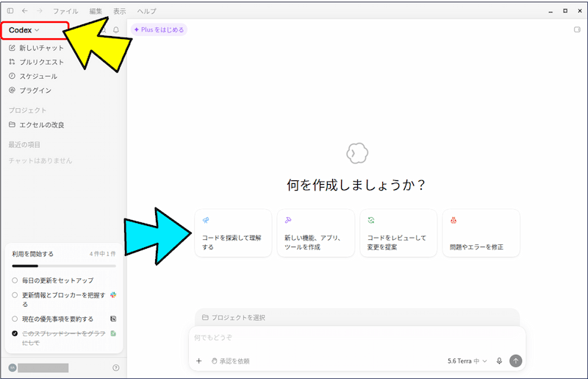Click the 利用を開始する progress bar
The width and height of the screenshot is (588, 379).
64,266
